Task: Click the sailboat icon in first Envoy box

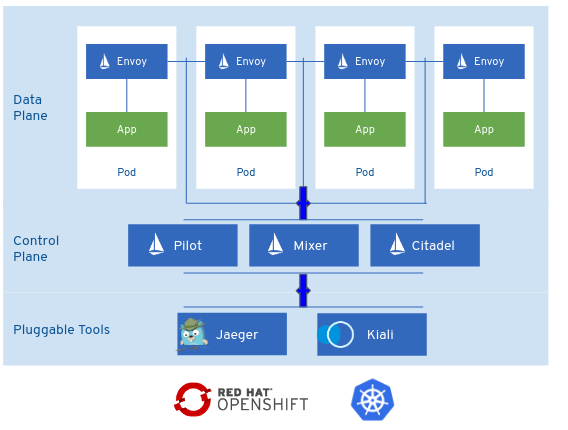Action: click(x=105, y=61)
